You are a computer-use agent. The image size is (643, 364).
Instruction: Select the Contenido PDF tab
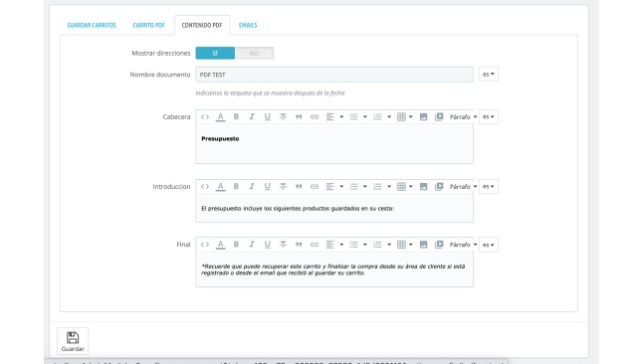tap(202, 25)
